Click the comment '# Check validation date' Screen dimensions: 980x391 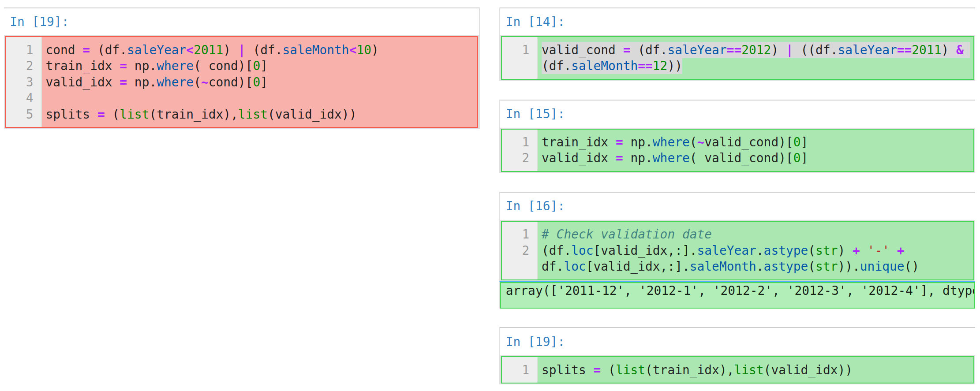coord(627,234)
